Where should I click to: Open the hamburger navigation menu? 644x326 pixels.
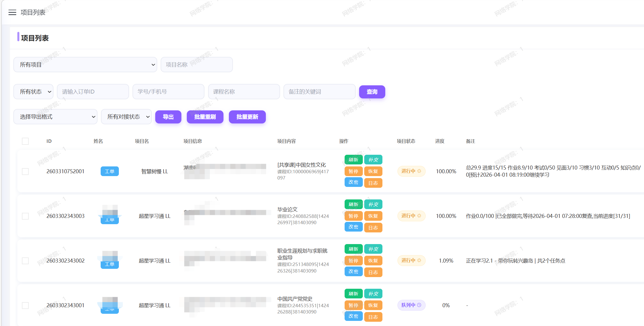[13, 12]
